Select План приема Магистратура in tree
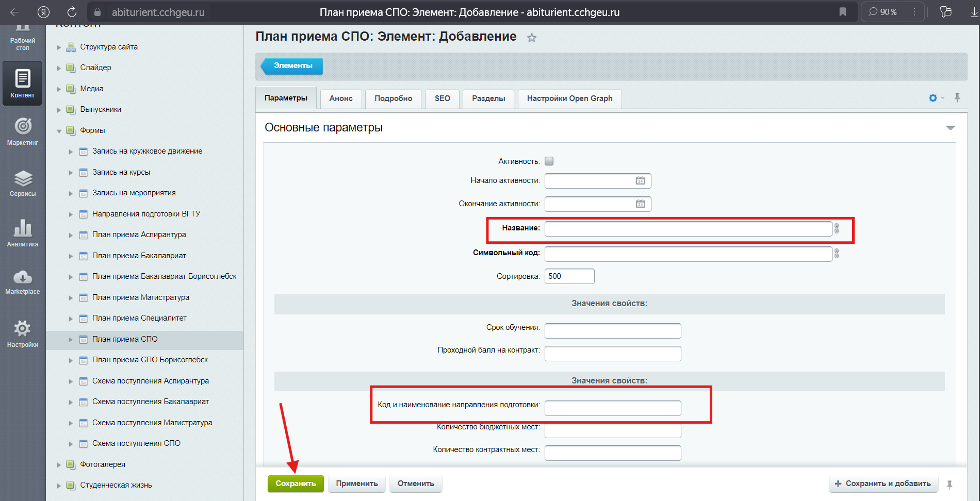980x501 pixels. point(140,297)
